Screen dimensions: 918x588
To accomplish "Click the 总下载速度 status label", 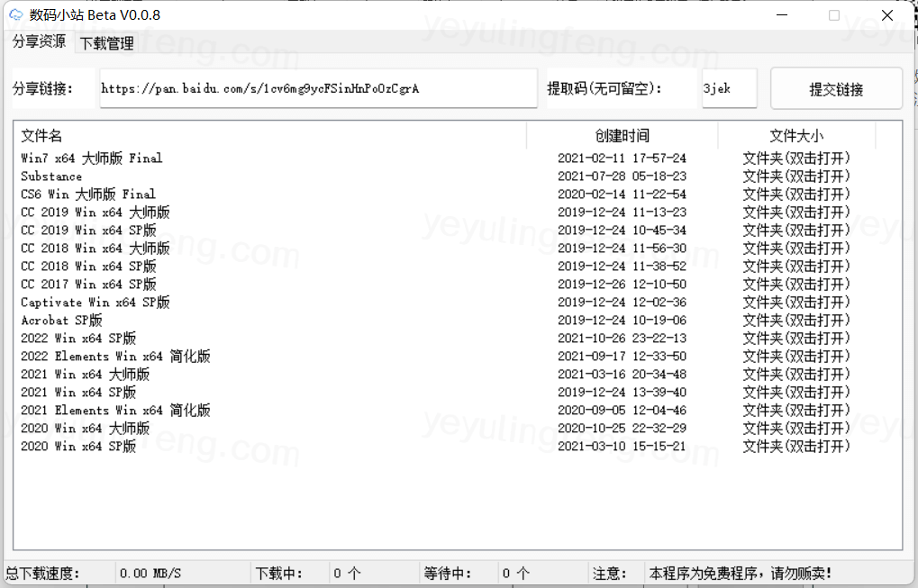I will point(42,574).
